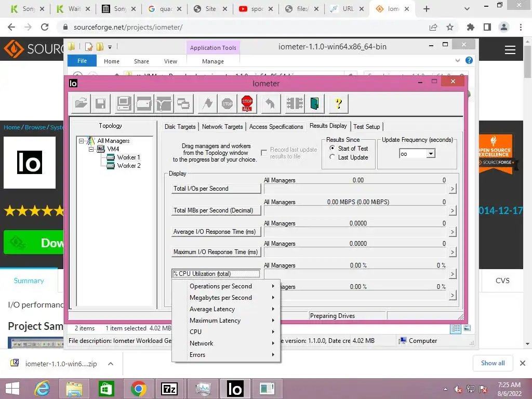The width and height of the screenshot is (532, 399).
Task: Click Total MBs per Second progress bar
Action: (x=355, y=211)
